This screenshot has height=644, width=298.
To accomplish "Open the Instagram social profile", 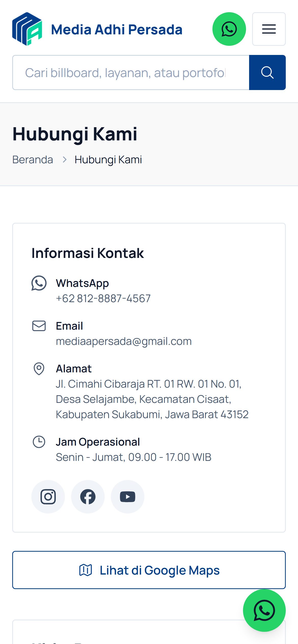I will click(48, 497).
